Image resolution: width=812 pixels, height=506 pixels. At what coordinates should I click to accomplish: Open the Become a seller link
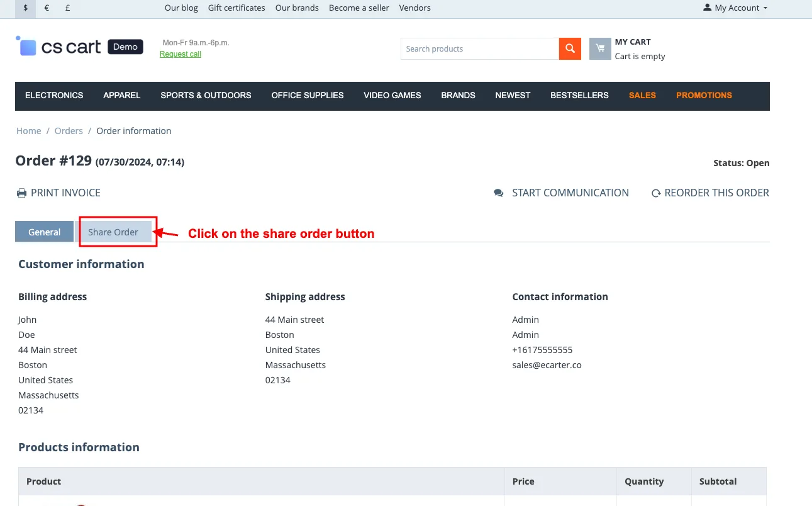point(359,8)
